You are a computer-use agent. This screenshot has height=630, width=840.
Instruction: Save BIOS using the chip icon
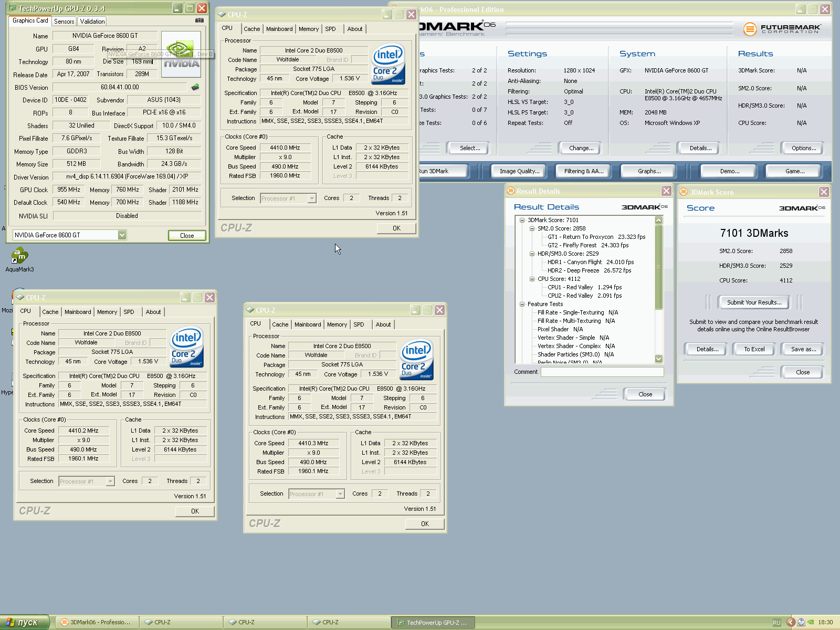195,87
